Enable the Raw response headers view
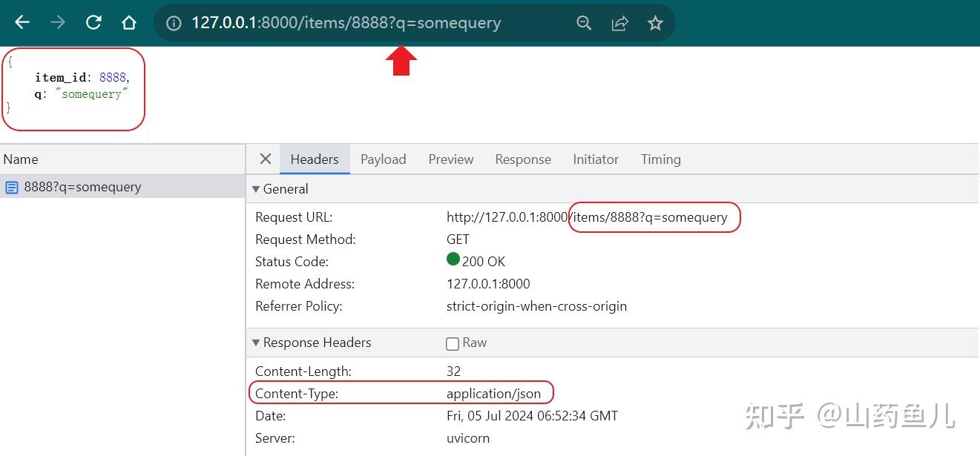 click(x=453, y=343)
